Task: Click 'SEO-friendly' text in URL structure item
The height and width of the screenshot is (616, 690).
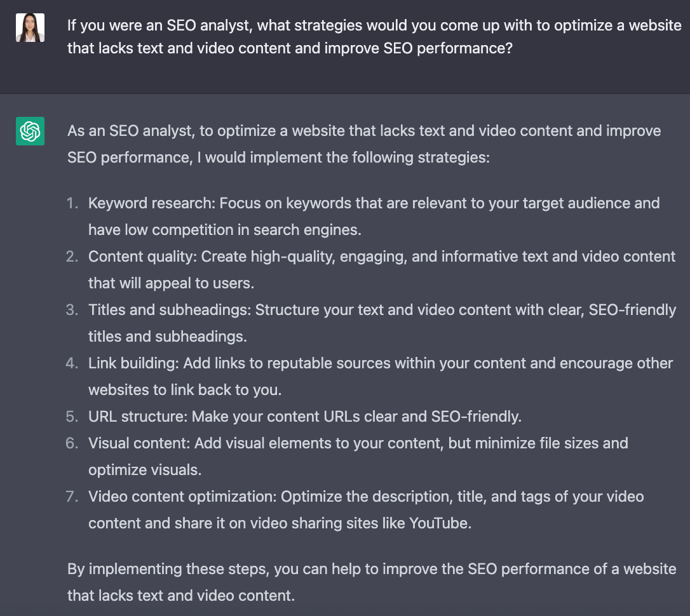Action: pos(476,417)
